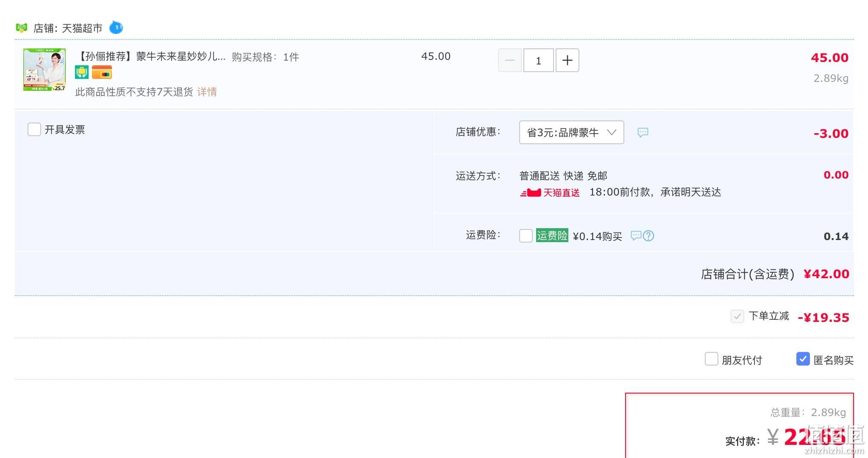The image size is (868, 458).
Task: Click the orange card badge icon
Action: point(102,72)
